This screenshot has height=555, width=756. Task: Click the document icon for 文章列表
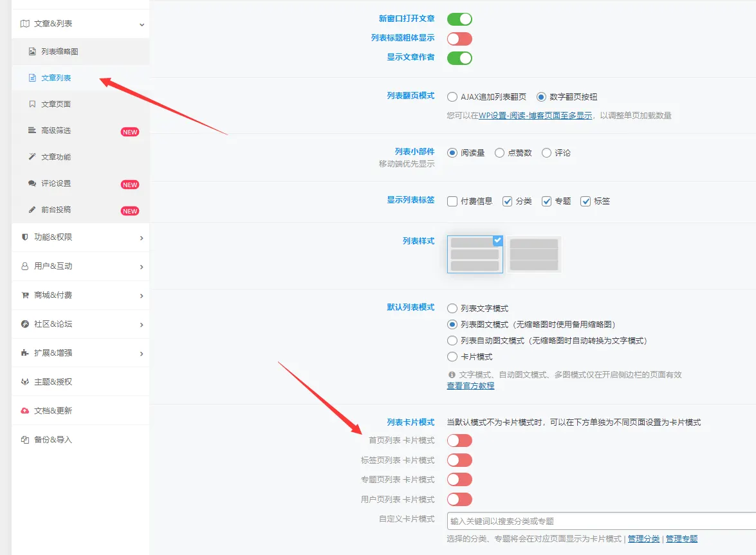tap(32, 78)
